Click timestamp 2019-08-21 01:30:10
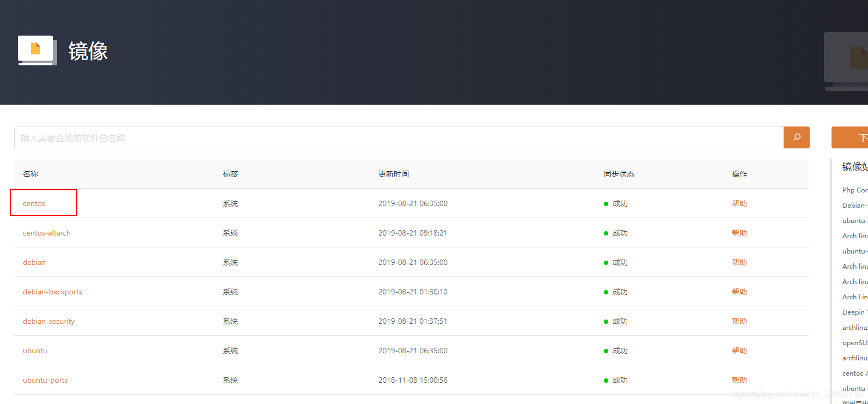Viewport: 868px width, 404px height. pyautogui.click(x=413, y=292)
